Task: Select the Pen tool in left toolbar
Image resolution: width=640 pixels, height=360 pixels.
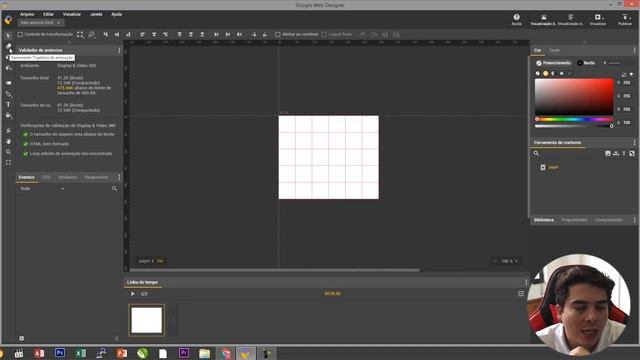Action: (x=9, y=94)
